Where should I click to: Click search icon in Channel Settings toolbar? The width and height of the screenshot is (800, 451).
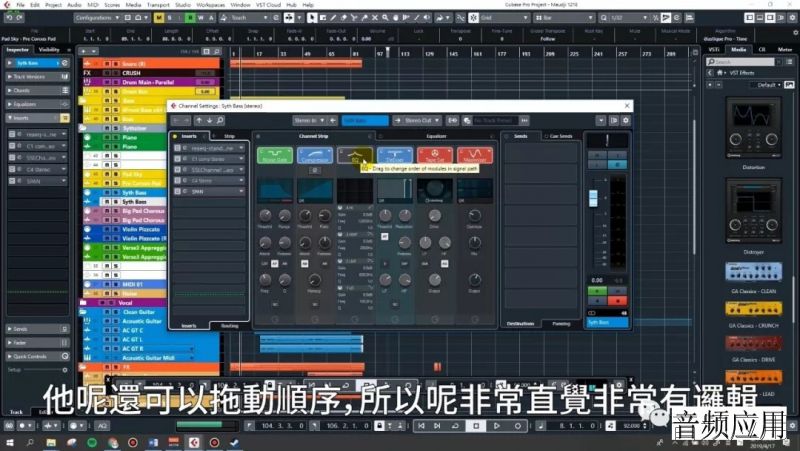coord(220,120)
